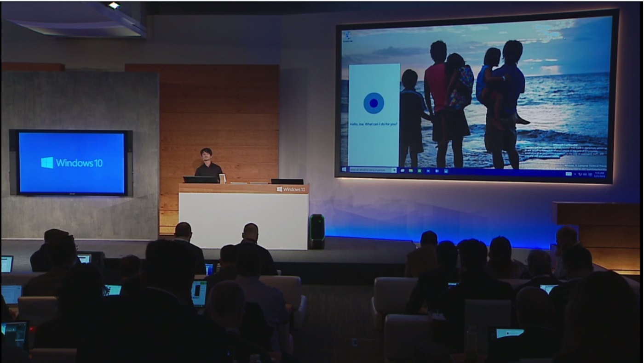Screen dimensions: 644x363
Task: Open the volume tray icon
Action: click(585, 174)
